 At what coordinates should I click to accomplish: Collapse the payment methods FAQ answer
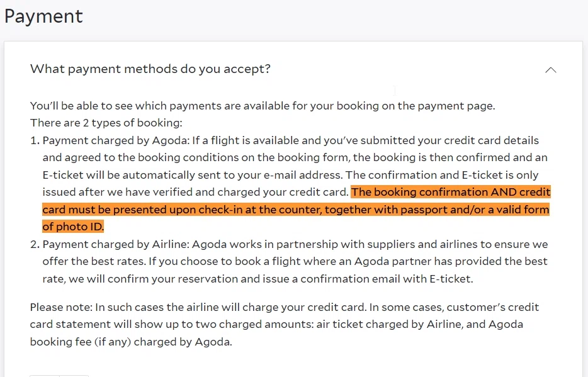click(551, 70)
